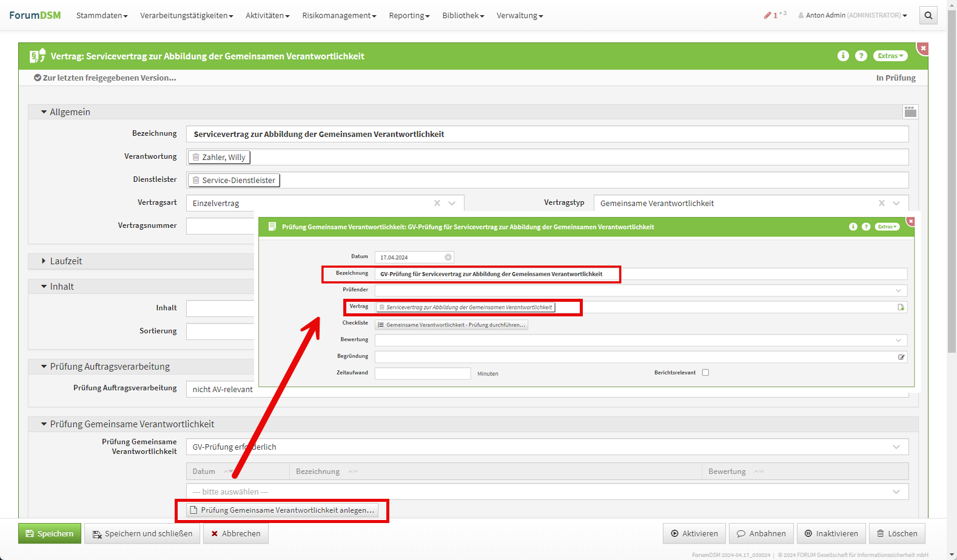Click Prüfung Gemeinsame Verantwortlichkeit anlegen button
This screenshot has height=560, width=957.
[x=282, y=510]
